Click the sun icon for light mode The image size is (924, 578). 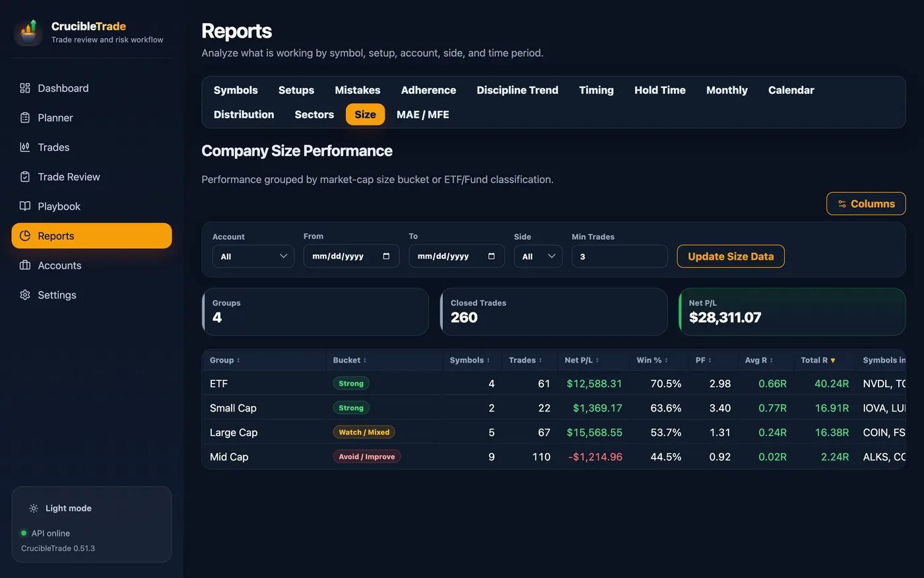(34, 508)
